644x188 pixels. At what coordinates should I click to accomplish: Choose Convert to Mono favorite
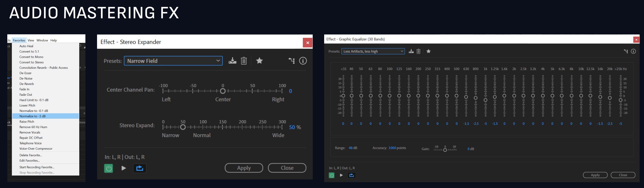(x=46, y=57)
